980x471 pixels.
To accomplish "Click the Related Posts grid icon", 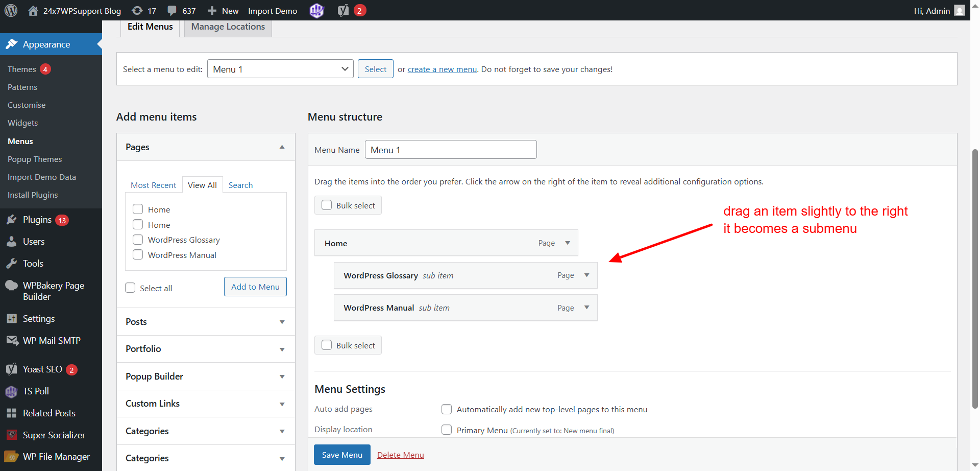I will tap(12, 413).
